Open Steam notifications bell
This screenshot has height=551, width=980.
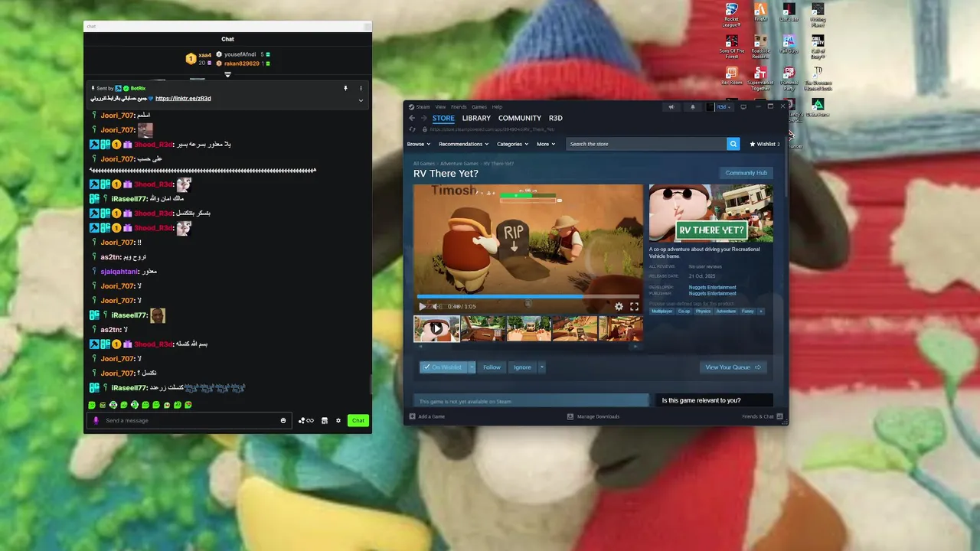[693, 107]
